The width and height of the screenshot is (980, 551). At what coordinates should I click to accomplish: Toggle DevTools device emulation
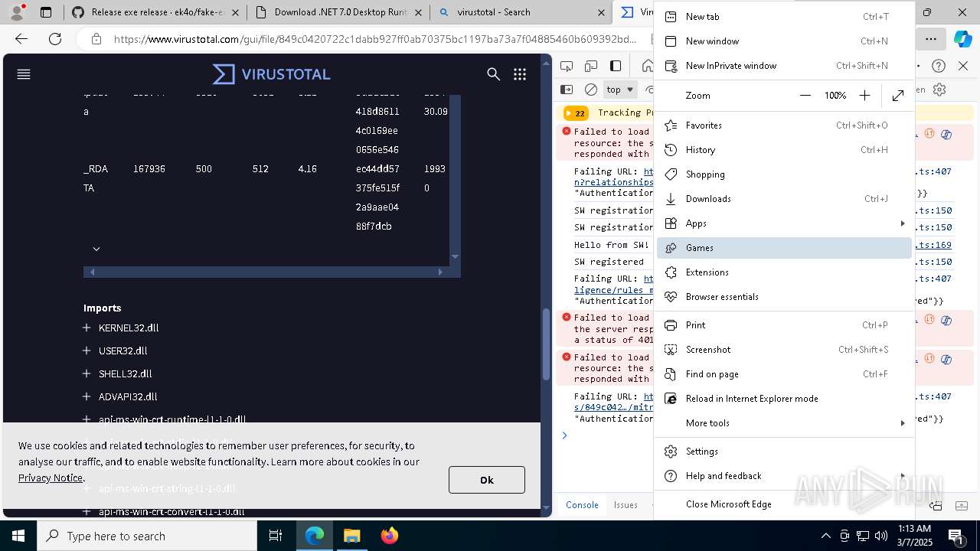[591, 67]
